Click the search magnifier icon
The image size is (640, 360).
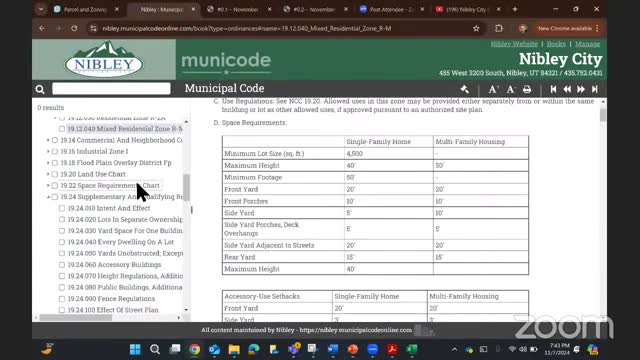coord(40,89)
